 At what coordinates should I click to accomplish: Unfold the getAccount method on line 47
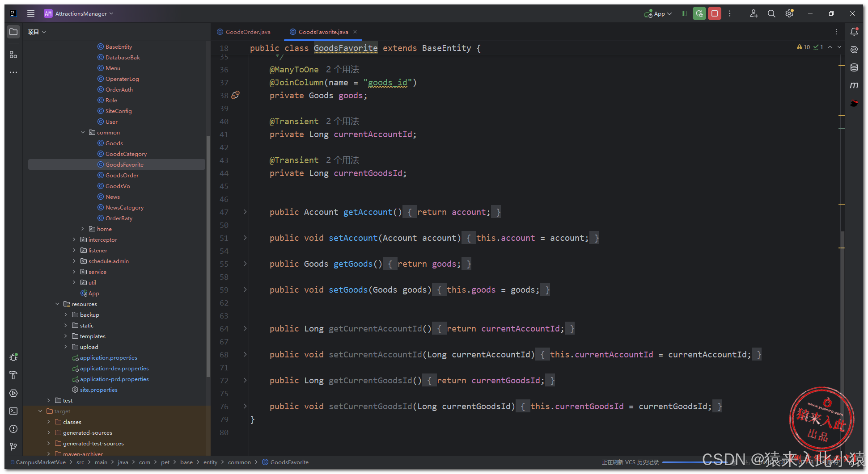[245, 212]
